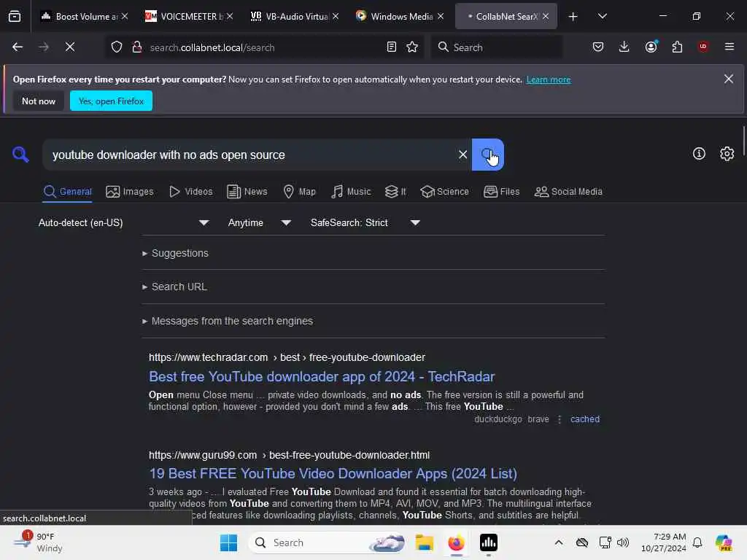Screen dimensions: 747x560
Task: Open the volume speaker tray icon
Action: coord(623,542)
